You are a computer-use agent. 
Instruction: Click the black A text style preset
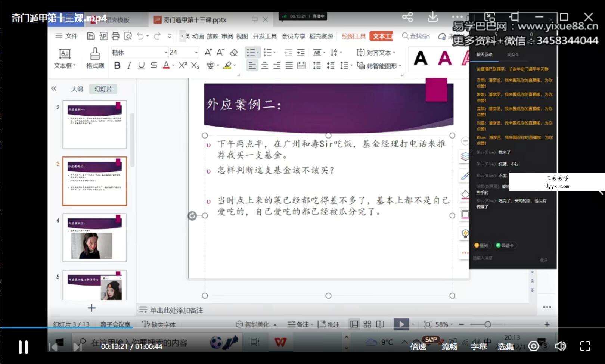click(421, 58)
